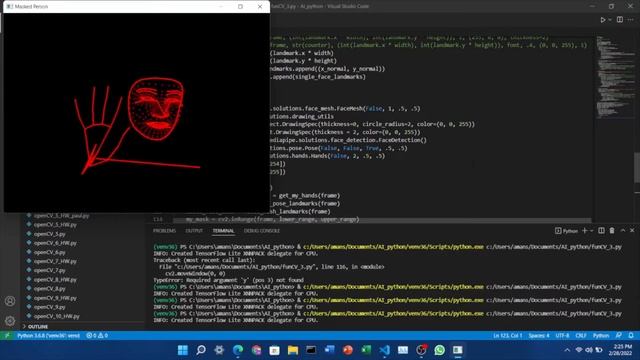Viewport: 640px width, 360px height.
Task: Open Microsoft Edge from the taskbar
Action: pos(238,350)
